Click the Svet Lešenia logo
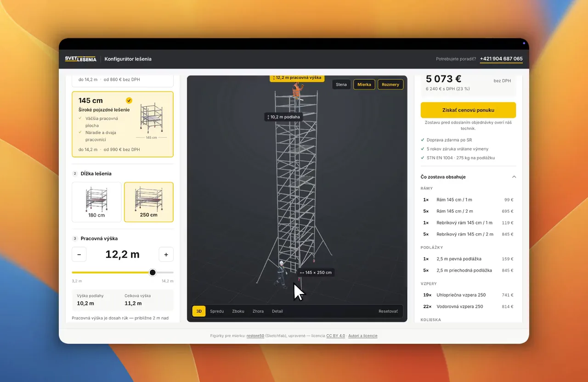This screenshot has height=382, width=588. pos(81,59)
